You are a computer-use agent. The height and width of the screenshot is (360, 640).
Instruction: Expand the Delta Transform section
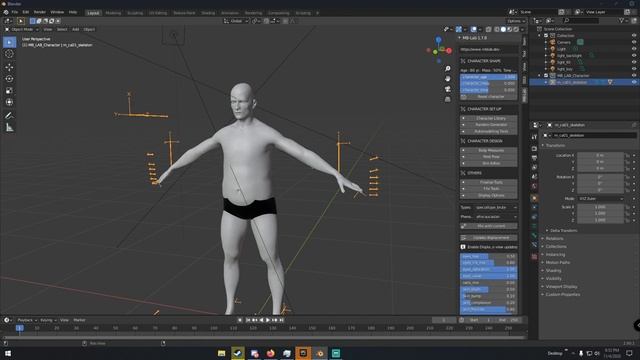point(563,231)
